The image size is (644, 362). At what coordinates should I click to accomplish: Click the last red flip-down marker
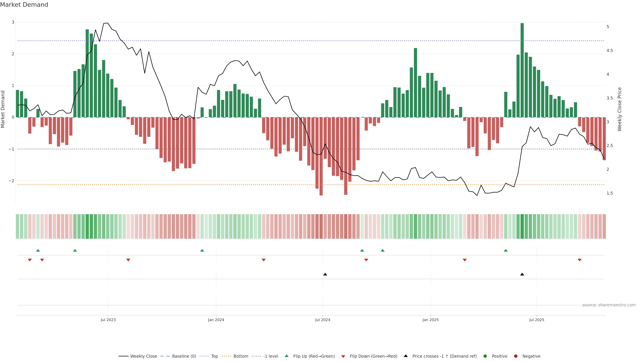pyautogui.click(x=579, y=260)
